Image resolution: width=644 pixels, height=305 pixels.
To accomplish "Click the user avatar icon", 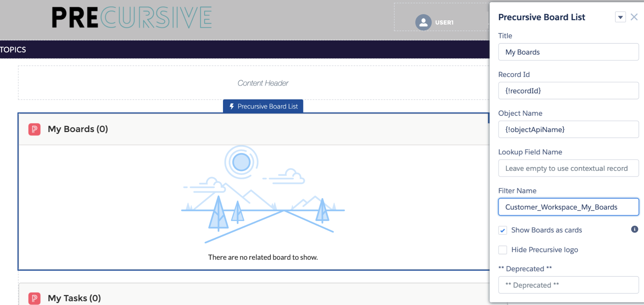I will pyautogui.click(x=423, y=22).
